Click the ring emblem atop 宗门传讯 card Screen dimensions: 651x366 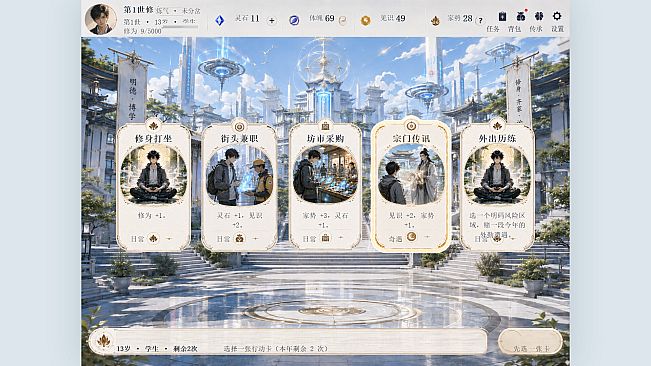point(411,125)
